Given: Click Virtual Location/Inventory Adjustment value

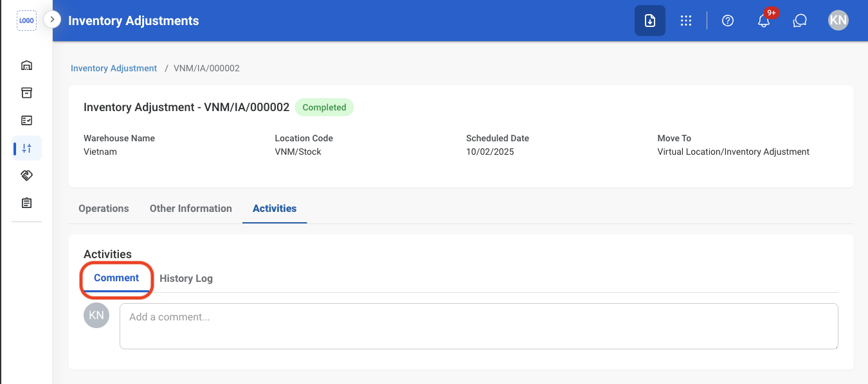Looking at the screenshot, I should [x=733, y=152].
